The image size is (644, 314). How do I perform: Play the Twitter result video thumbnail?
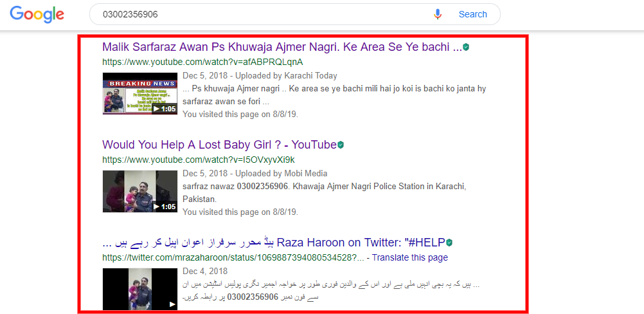(x=139, y=289)
